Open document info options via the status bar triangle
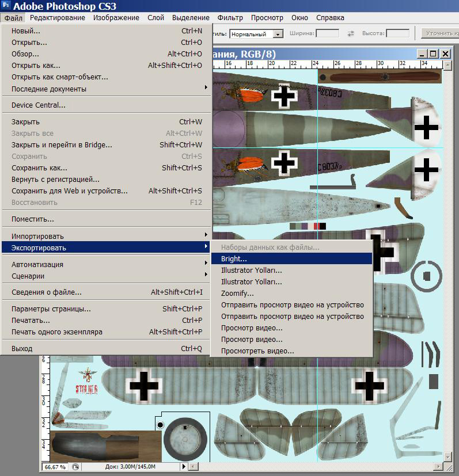 click(x=184, y=466)
